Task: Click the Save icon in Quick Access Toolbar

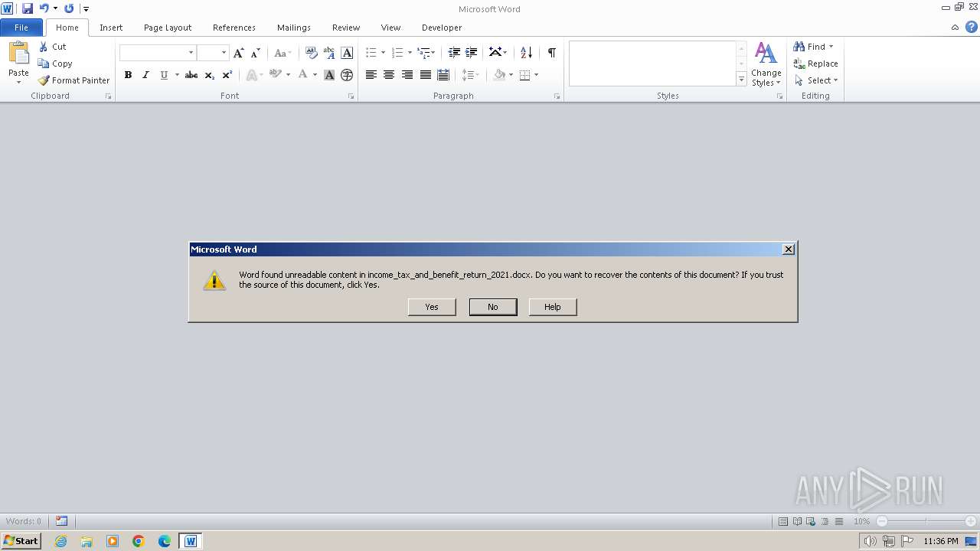Action: tap(28, 8)
